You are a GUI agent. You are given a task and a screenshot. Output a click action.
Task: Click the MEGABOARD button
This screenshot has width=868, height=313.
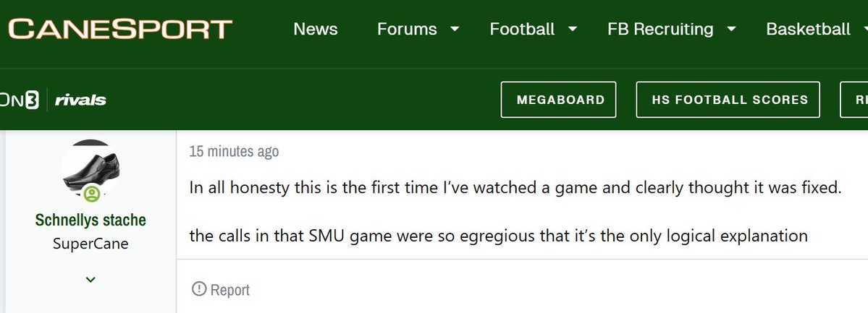click(558, 100)
